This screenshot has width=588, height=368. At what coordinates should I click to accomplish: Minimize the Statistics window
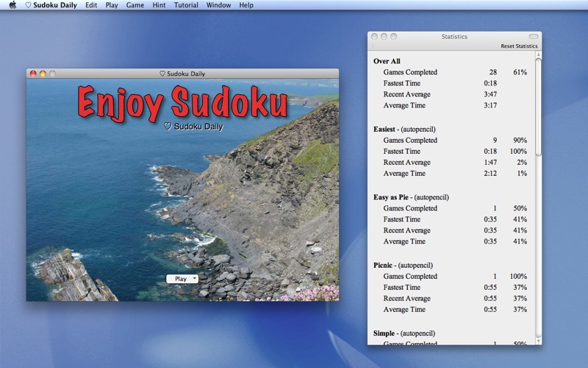pos(384,36)
